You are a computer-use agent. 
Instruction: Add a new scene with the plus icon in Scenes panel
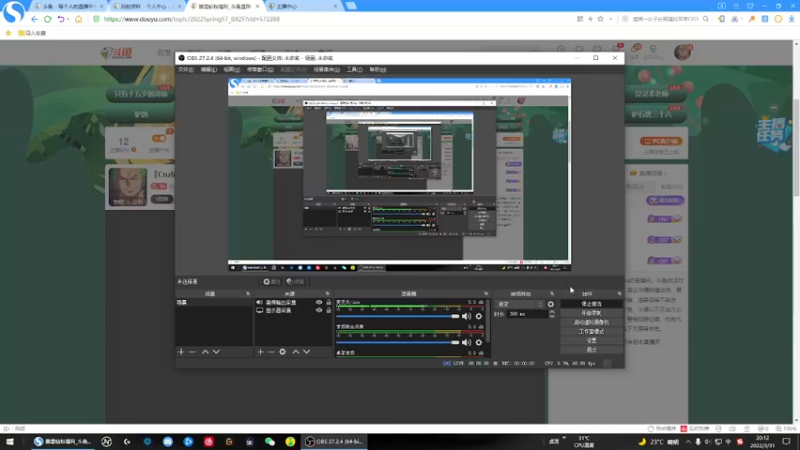tap(181, 352)
